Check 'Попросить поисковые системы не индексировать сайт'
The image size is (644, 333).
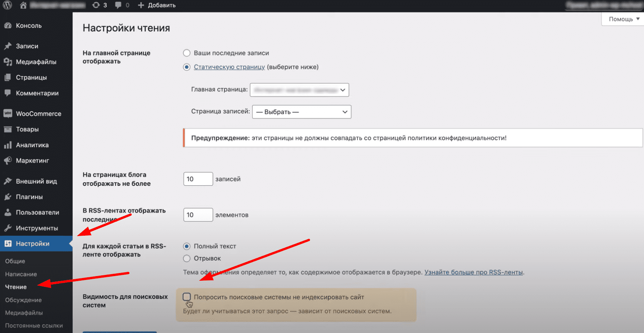[x=187, y=297]
